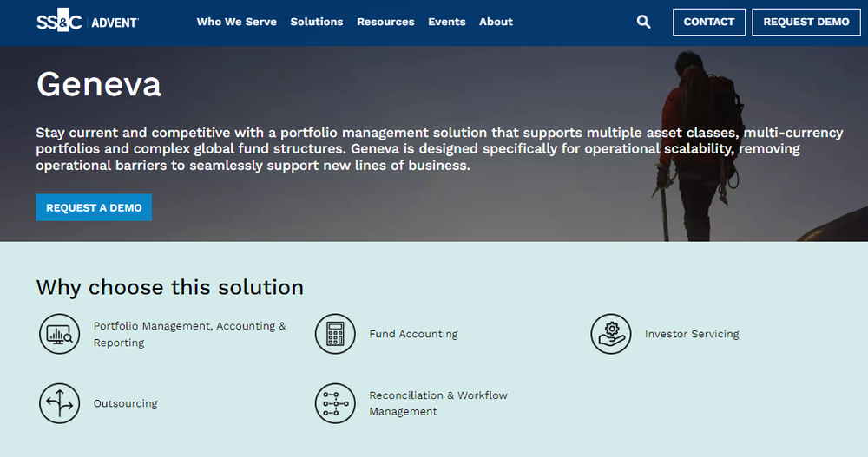Click the Outsourcing arrows icon

click(x=59, y=403)
